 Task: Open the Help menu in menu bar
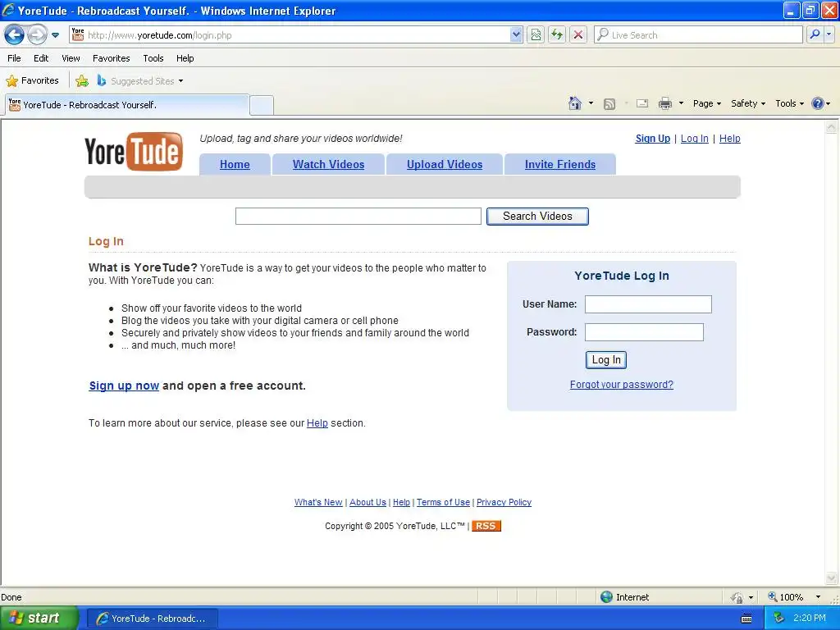(185, 58)
